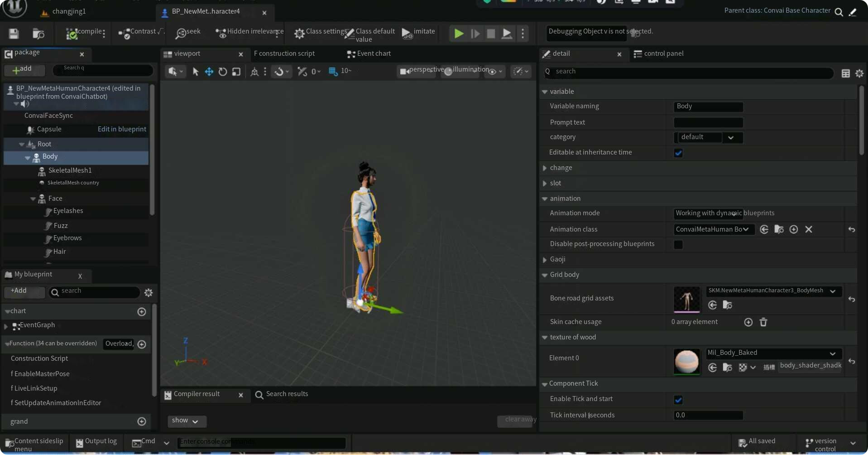
Task: Select the Rotate tool in viewport toolbar
Action: [222, 72]
